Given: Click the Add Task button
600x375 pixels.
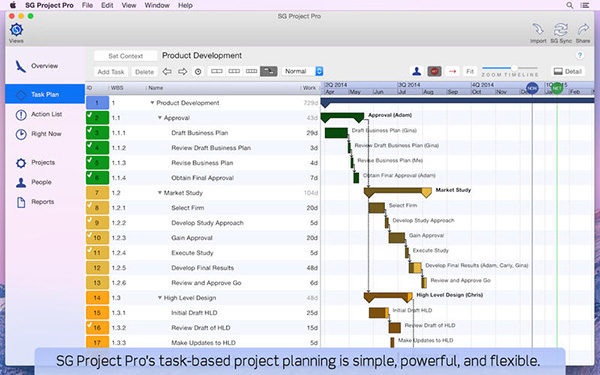Looking at the screenshot, I should point(111,72).
